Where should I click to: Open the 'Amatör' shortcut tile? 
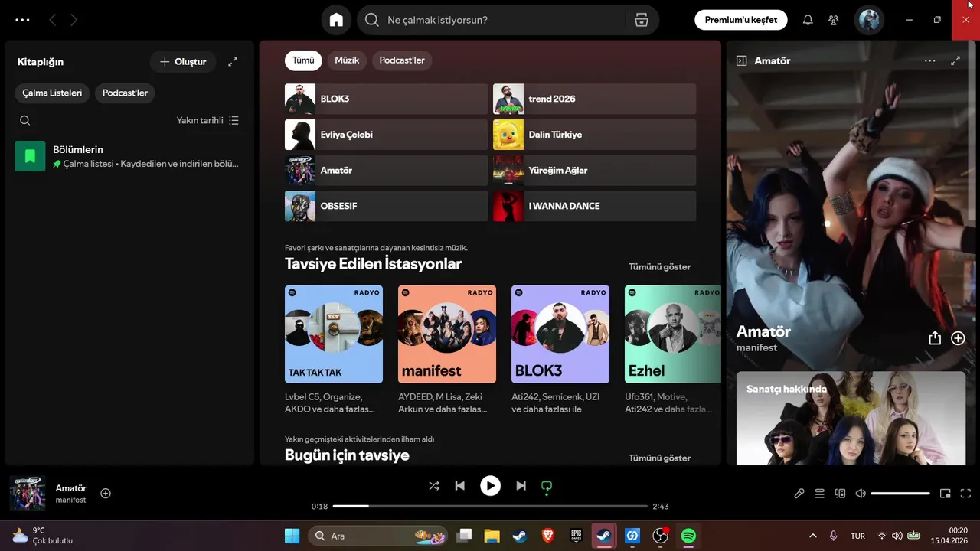coord(386,170)
